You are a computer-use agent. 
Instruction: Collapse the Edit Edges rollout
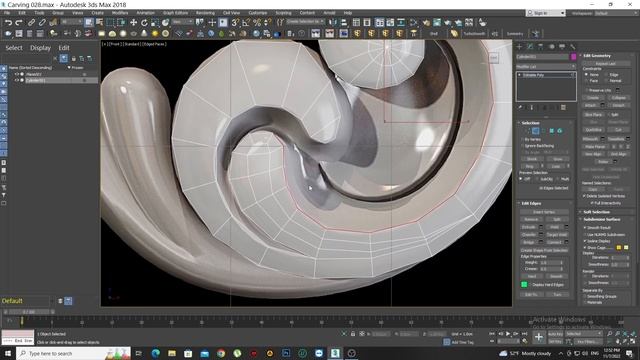point(531,203)
